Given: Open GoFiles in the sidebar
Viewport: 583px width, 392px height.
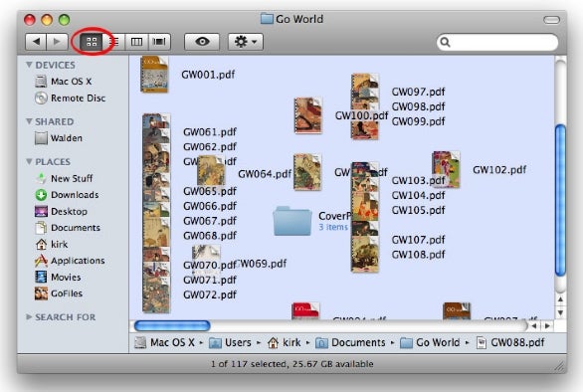Looking at the screenshot, I should [x=59, y=294].
